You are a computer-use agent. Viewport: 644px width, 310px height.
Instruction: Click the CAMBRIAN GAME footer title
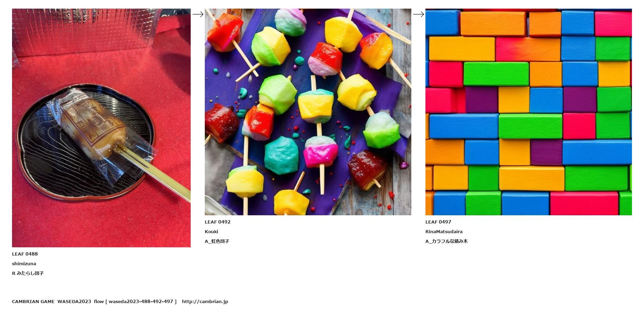pos(33,301)
